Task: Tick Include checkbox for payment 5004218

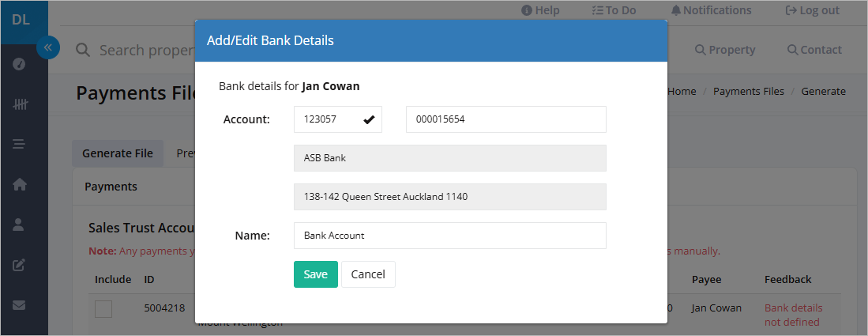Action: 103,309
